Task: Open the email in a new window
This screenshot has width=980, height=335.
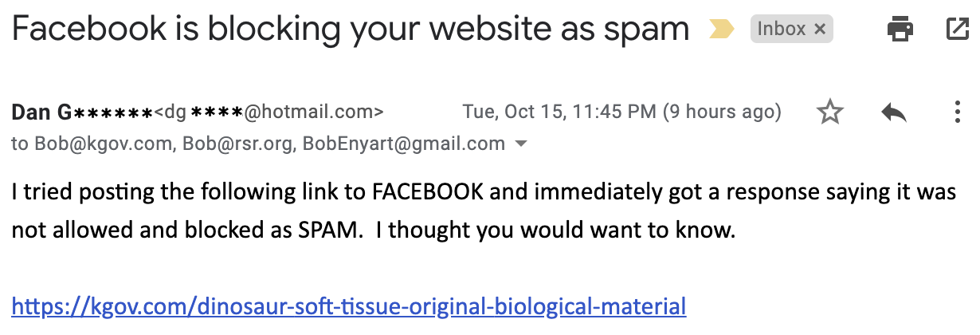Action: (x=956, y=30)
